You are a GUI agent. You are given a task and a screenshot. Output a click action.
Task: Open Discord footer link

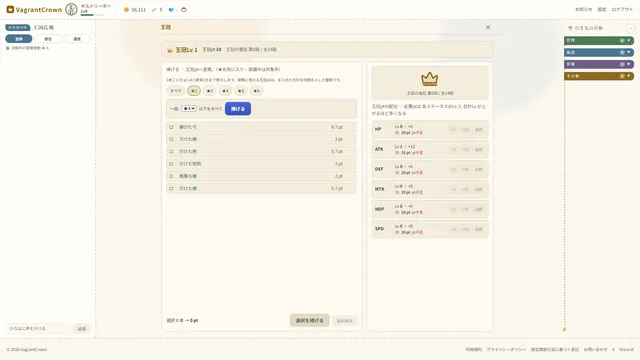626,349
